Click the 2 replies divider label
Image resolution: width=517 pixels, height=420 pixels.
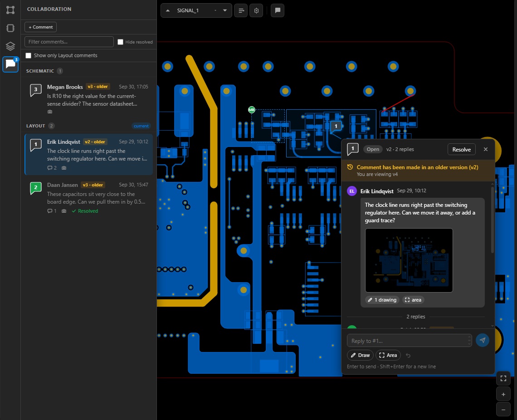pyautogui.click(x=416, y=317)
